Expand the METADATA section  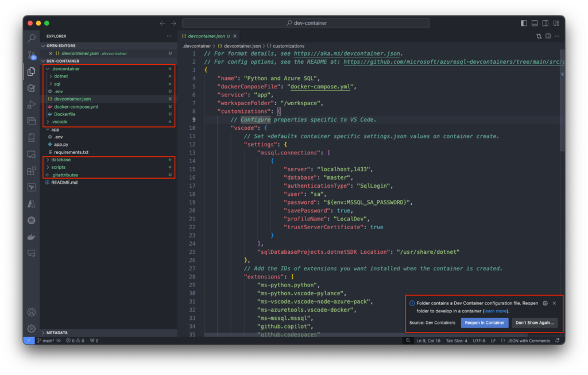[57, 333]
